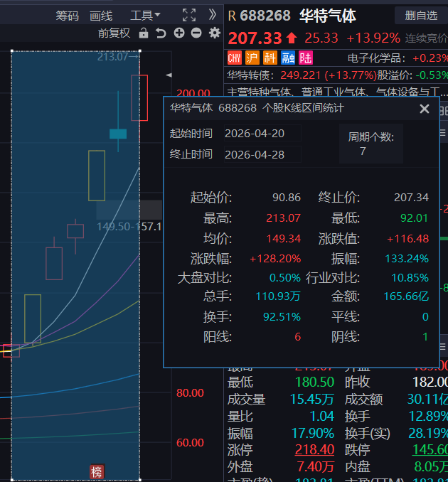Click the 沪 Shanghai market badge
The height and width of the screenshot is (482, 448).
[252, 58]
